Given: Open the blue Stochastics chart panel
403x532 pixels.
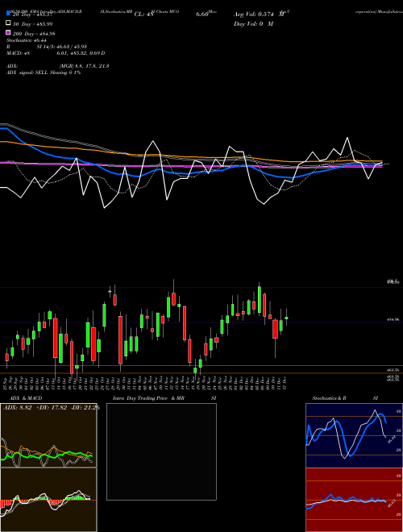Looking at the screenshot, I should coord(354,435).
